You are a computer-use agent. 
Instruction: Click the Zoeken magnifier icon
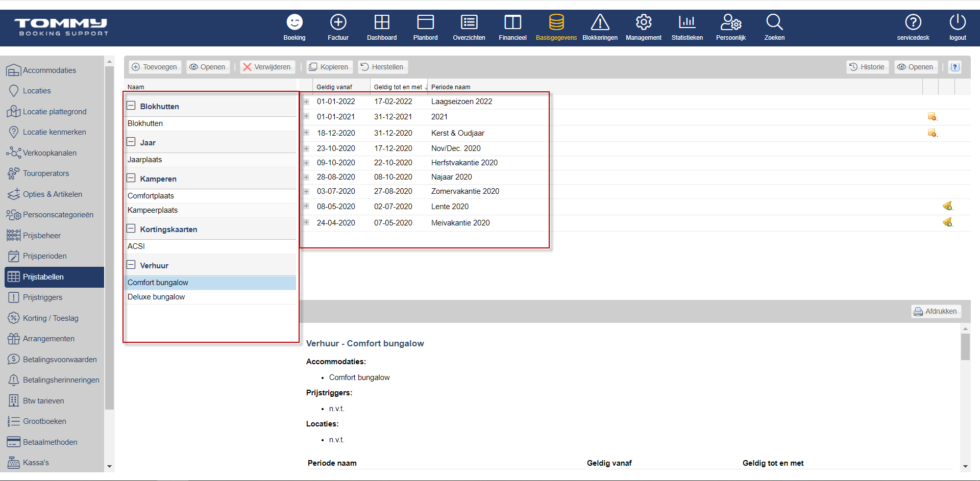pos(774,22)
